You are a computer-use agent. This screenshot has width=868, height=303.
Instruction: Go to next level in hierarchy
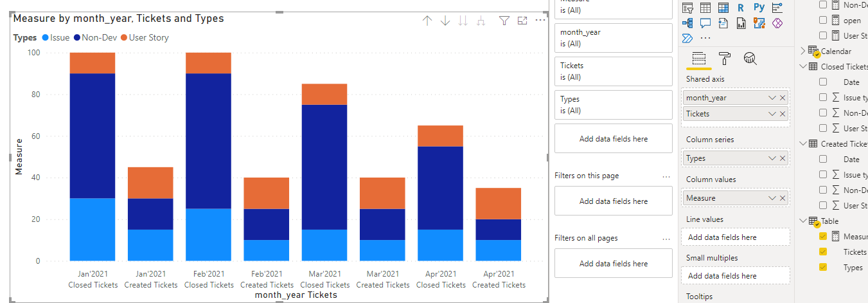pos(463,21)
